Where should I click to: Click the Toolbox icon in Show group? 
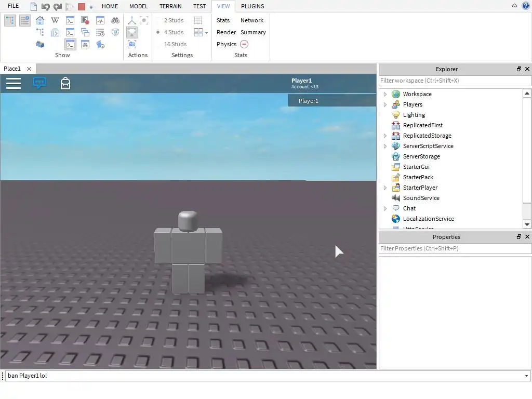[40, 44]
